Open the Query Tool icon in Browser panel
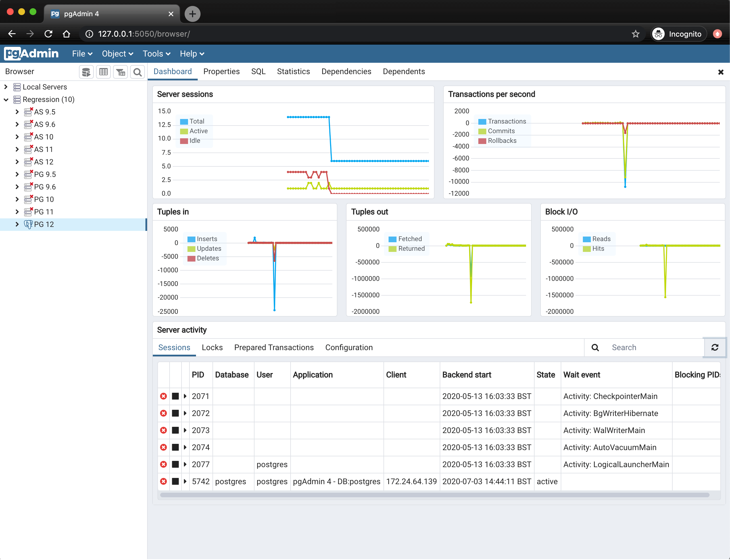The height and width of the screenshot is (560, 730). [86, 72]
